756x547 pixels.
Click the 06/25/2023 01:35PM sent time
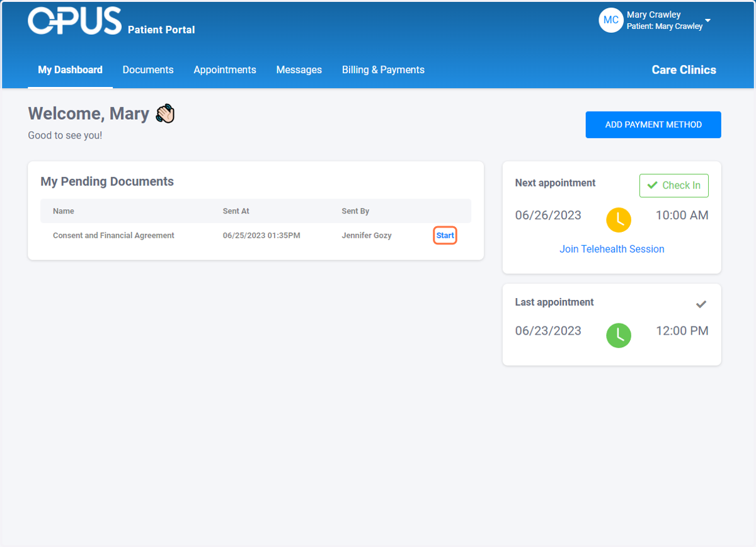point(261,236)
